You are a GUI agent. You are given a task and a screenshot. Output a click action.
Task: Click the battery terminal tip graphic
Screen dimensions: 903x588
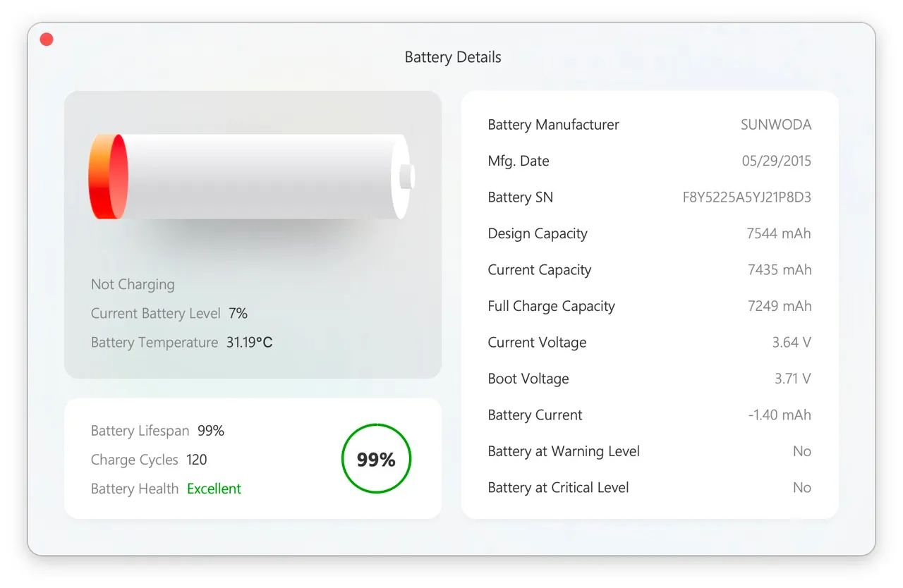click(407, 176)
